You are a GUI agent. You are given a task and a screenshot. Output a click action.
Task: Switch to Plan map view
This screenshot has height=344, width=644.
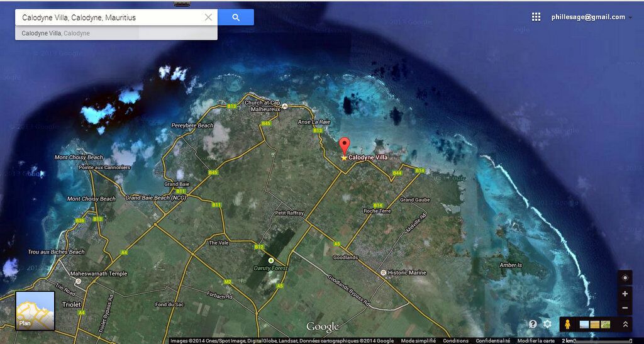(x=35, y=311)
